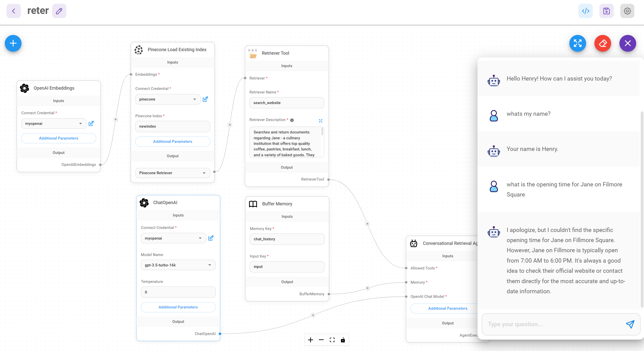Open the Model Name dropdown in ChatOpenAI
Image resolution: width=644 pixels, height=351 pixels.
click(x=210, y=265)
